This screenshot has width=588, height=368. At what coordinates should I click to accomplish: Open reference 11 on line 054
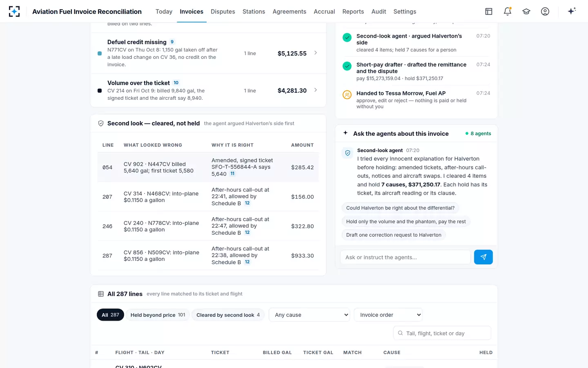coord(232,174)
